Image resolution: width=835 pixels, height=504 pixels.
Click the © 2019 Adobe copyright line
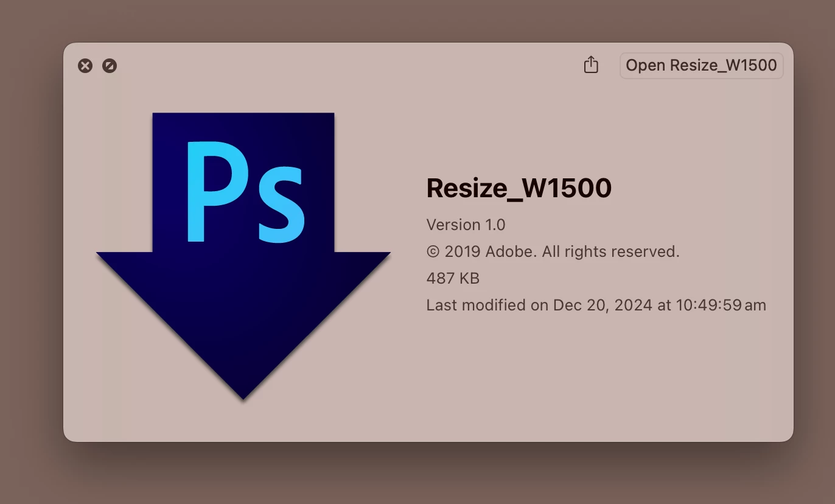(553, 251)
